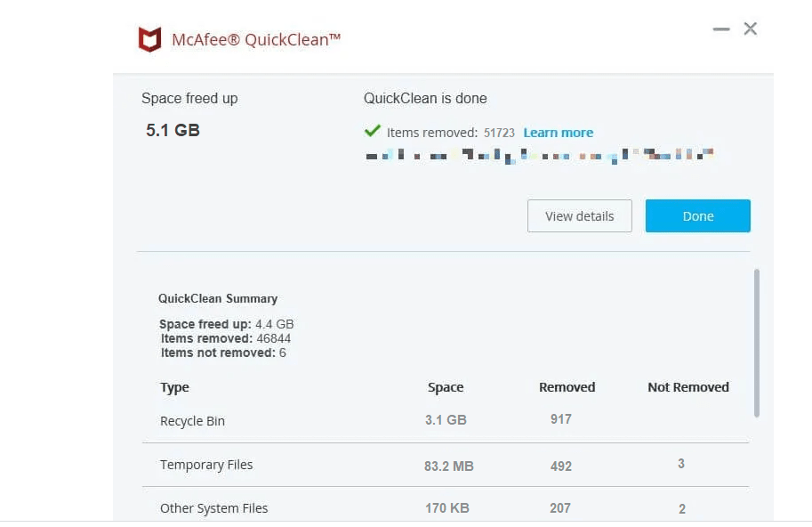Click the 3.1 GB Recycle Bin value
This screenshot has width=812, height=527.
446,420
